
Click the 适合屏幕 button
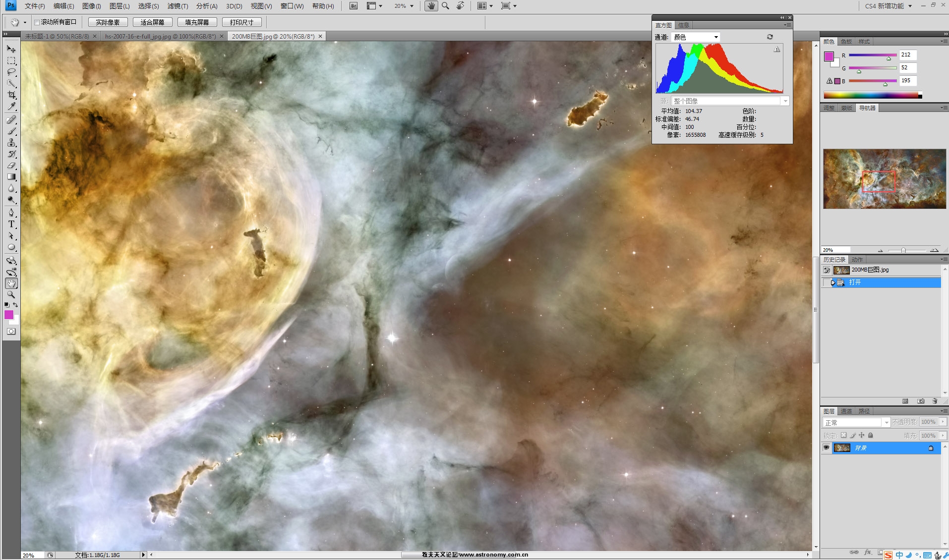[152, 22]
